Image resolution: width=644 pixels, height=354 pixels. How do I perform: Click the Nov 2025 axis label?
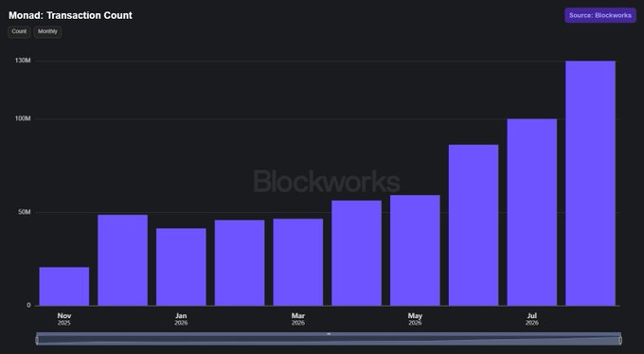64,319
